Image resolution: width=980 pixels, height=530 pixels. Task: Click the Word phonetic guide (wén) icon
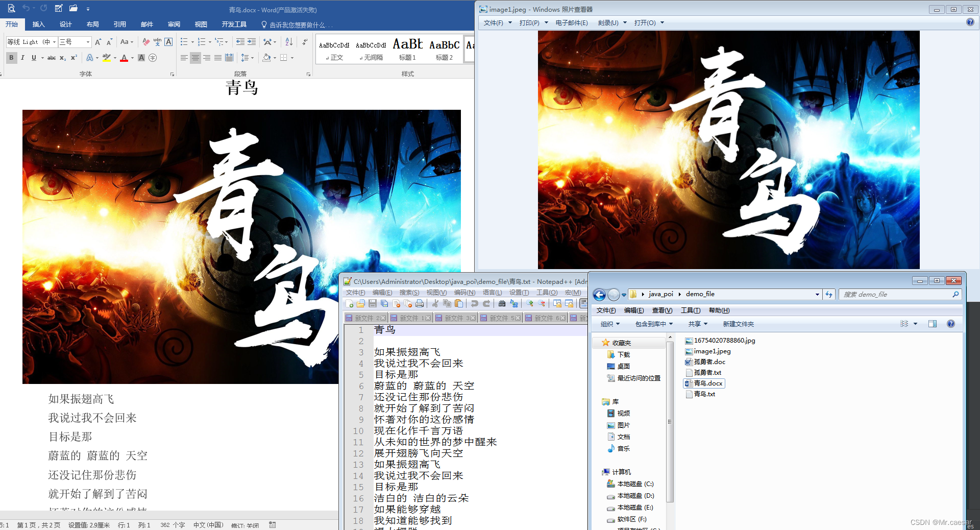[x=157, y=42]
